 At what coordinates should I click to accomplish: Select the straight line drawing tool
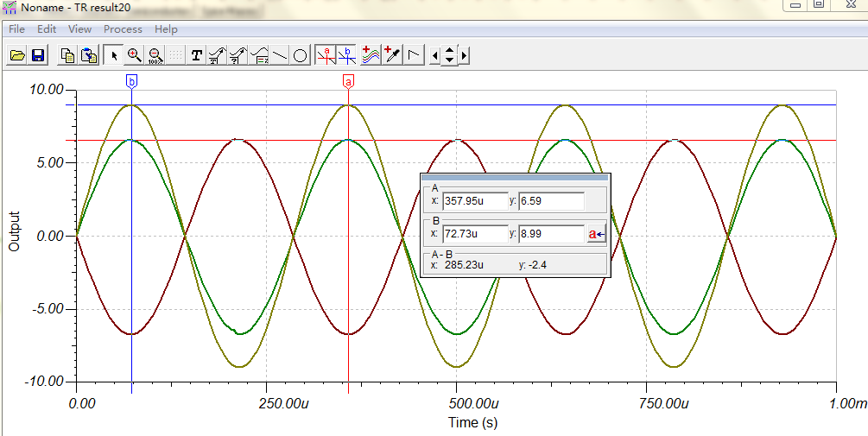[x=280, y=56]
